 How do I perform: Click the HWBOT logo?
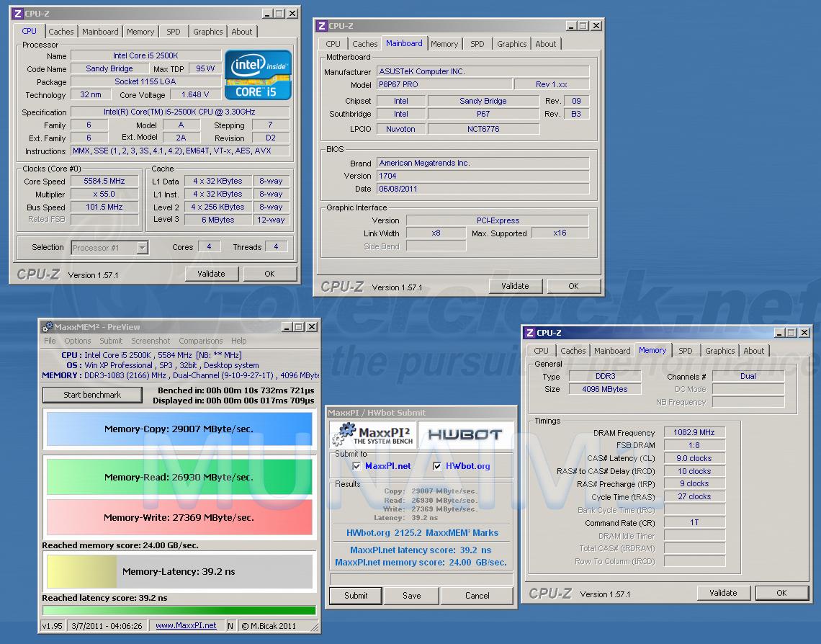click(465, 434)
